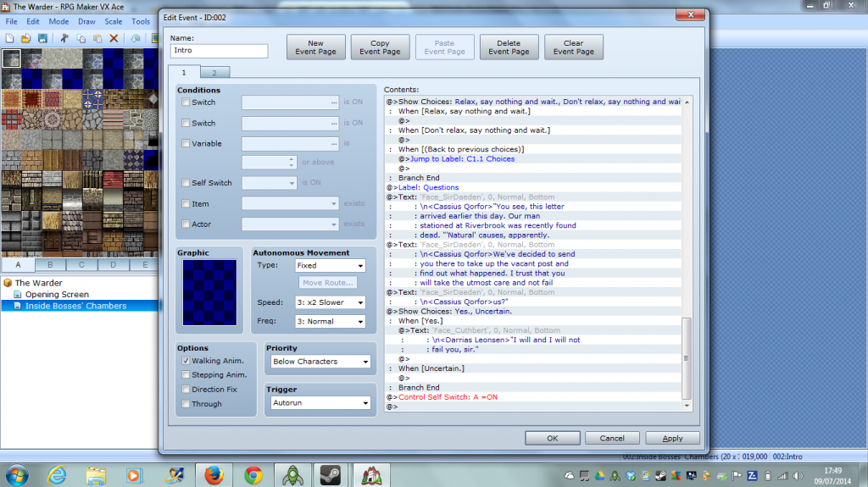Click the New Project toolbar icon
This screenshot has height=487, width=868.
(9, 38)
